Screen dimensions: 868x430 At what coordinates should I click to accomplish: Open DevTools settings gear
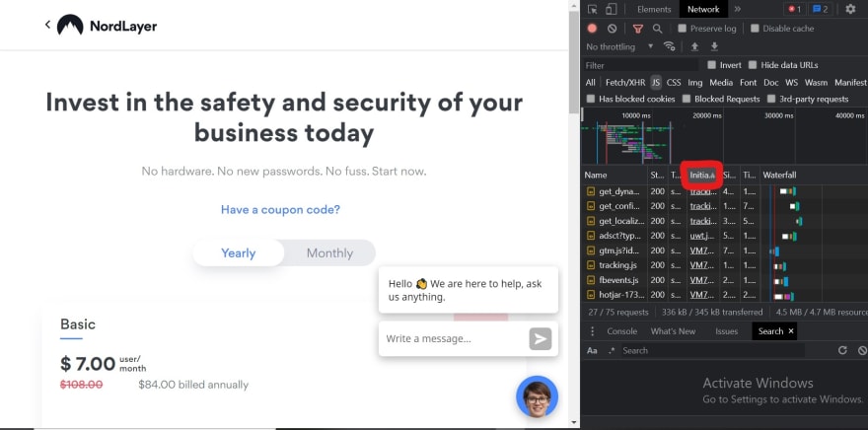850,10
